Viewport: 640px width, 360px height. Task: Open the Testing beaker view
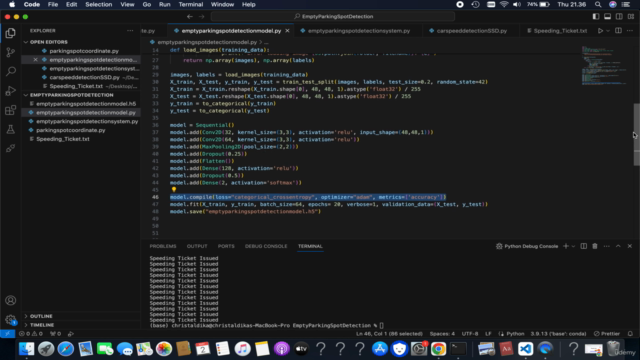click(x=11, y=129)
